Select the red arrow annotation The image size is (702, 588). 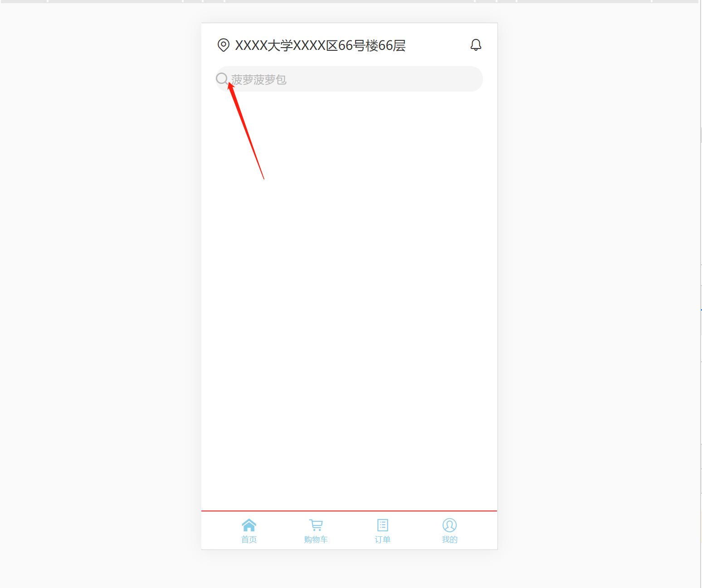[246, 131]
